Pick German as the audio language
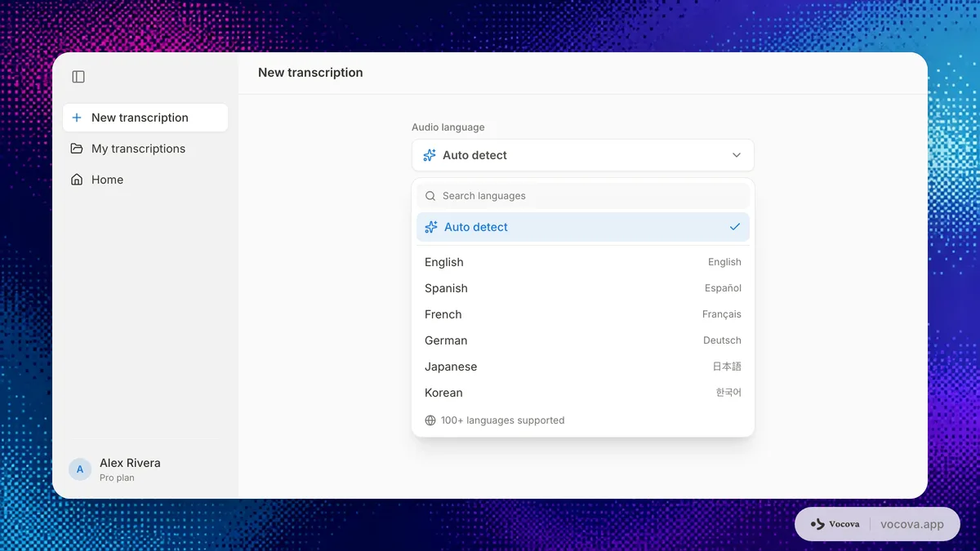Screen dimensions: 980x551 click(583, 340)
